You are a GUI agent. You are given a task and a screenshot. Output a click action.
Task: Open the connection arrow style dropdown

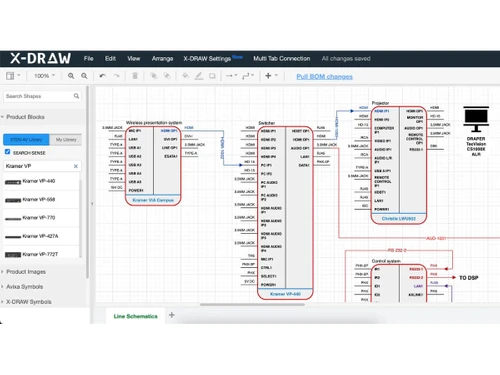pos(231,76)
